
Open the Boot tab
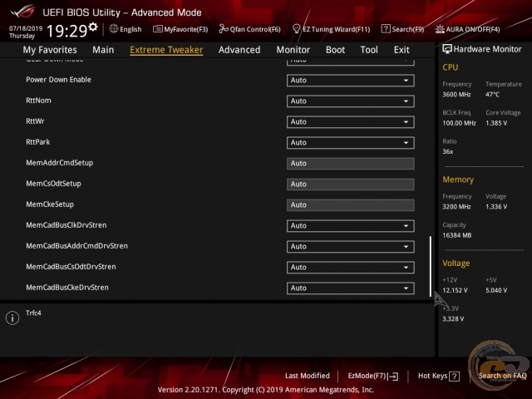(x=335, y=50)
